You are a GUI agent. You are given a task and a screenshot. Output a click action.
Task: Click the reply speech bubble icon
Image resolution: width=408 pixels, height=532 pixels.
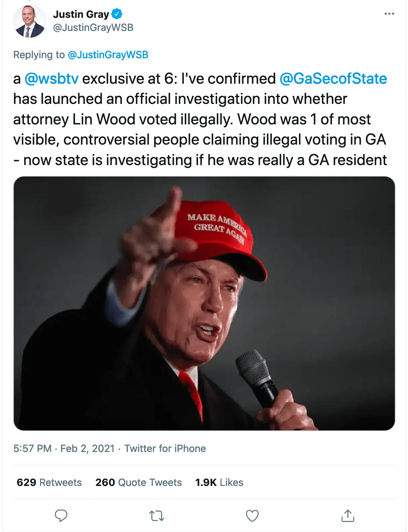coord(61,516)
